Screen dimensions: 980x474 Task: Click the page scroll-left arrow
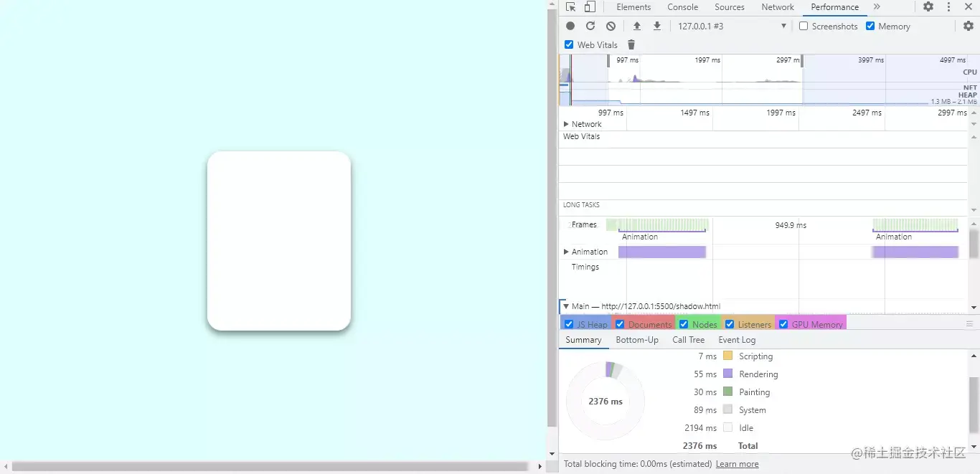click(6, 467)
